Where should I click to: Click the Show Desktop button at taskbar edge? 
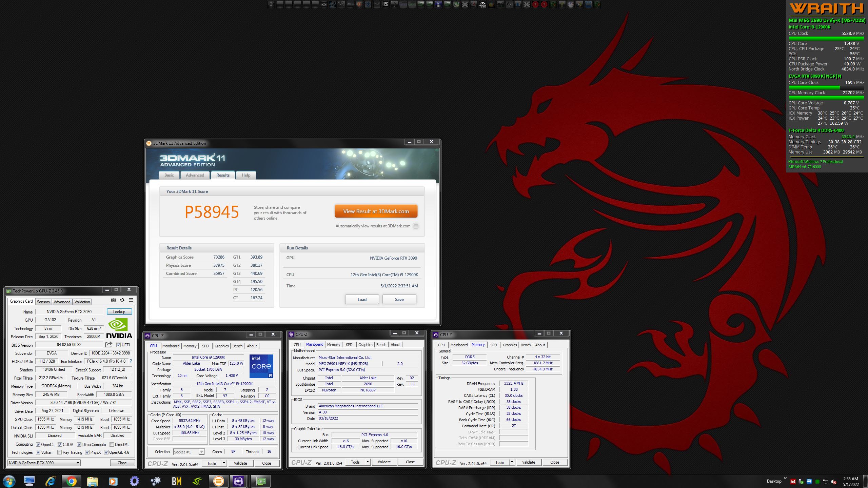click(x=866, y=482)
